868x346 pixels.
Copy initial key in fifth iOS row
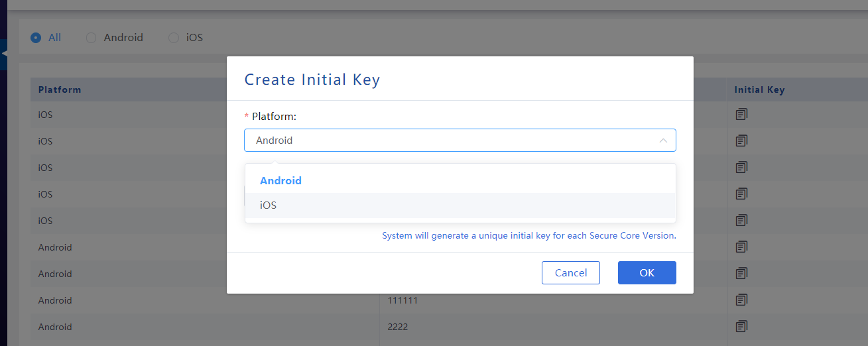pos(741,220)
